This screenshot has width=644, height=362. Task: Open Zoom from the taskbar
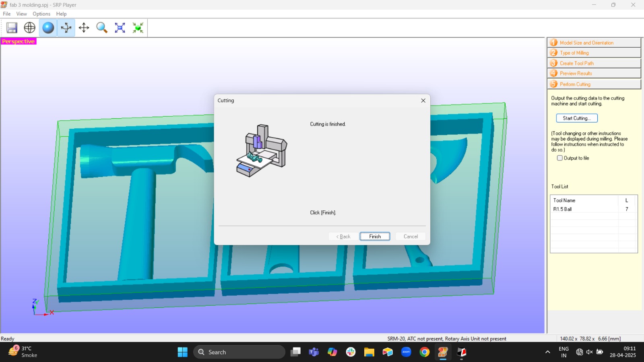(x=406, y=352)
